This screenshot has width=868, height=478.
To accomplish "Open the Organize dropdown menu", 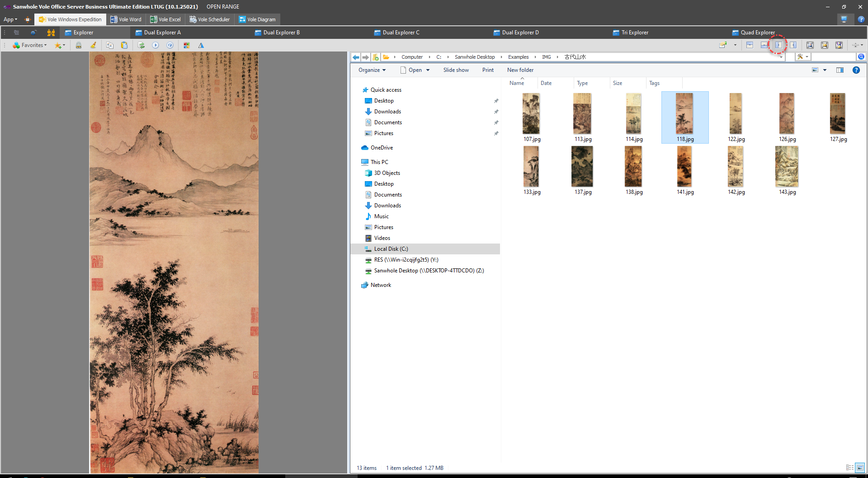I will [372, 70].
